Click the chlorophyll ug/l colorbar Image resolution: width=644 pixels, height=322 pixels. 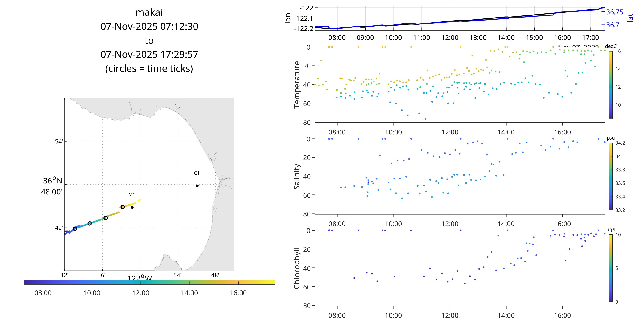[611, 268]
